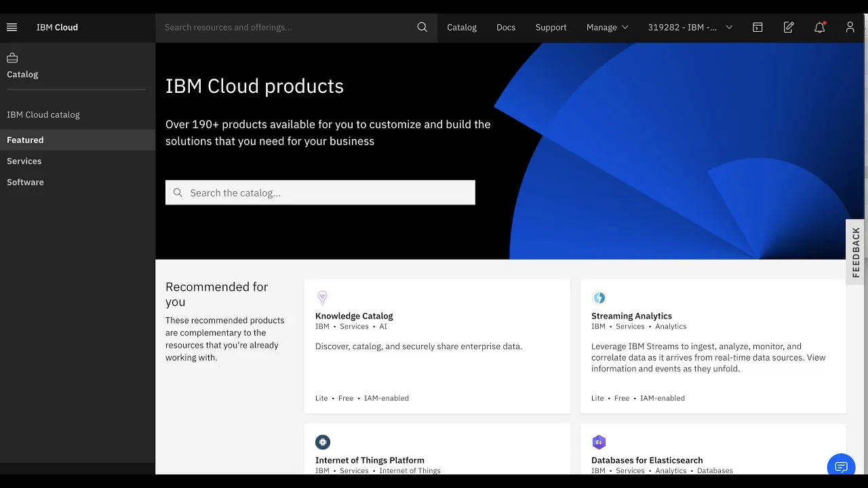Select Services in the sidebar

77,161
